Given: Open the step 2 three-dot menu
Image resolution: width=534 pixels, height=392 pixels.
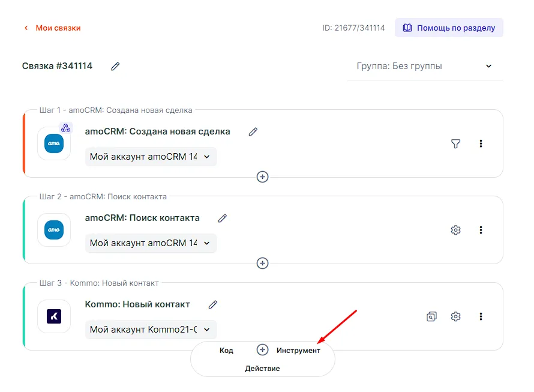Looking at the screenshot, I should [481, 230].
